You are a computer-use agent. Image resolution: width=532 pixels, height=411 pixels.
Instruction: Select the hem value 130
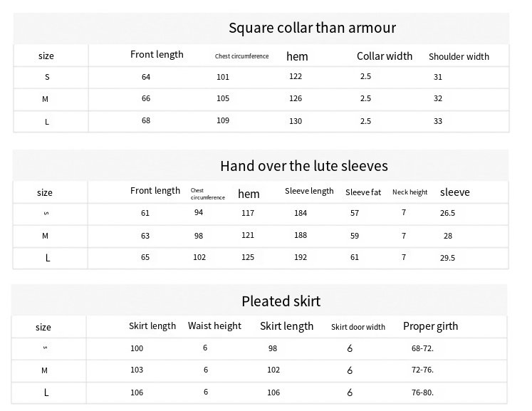tap(296, 121)
